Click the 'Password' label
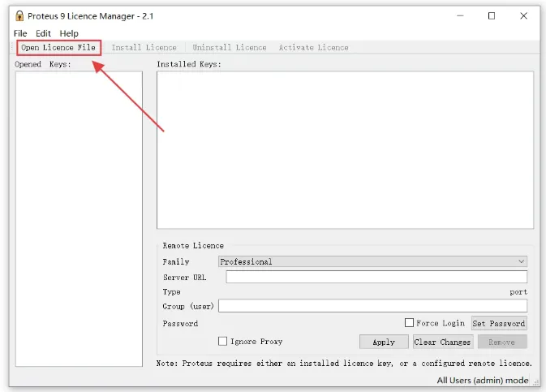 [180, 323]
